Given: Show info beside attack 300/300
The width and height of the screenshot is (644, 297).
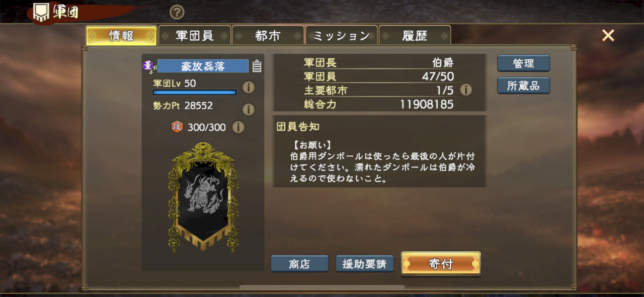Looking at the screenshot, I should [238, 127].
